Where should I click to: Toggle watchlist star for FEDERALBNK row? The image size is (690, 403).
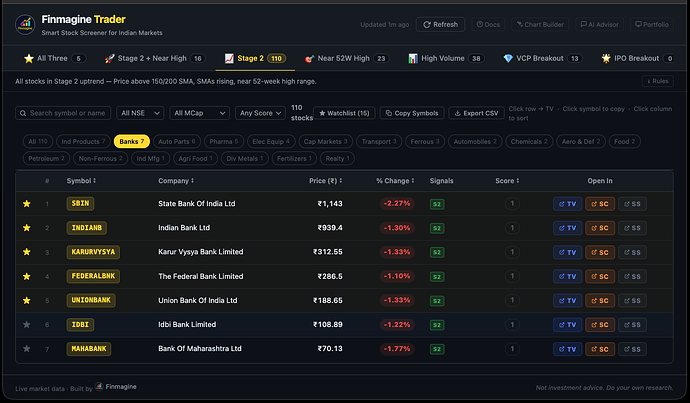pyautogui.click(x=27, y=276)
